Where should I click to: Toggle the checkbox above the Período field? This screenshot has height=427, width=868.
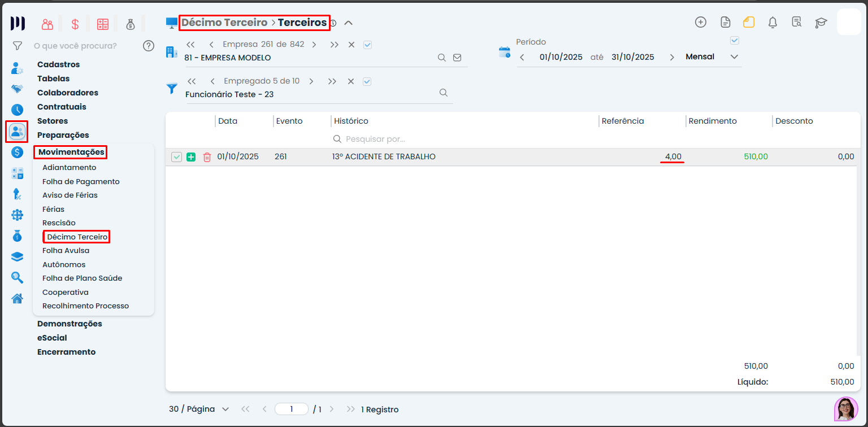pyautogui.click(x=735, y=41)
